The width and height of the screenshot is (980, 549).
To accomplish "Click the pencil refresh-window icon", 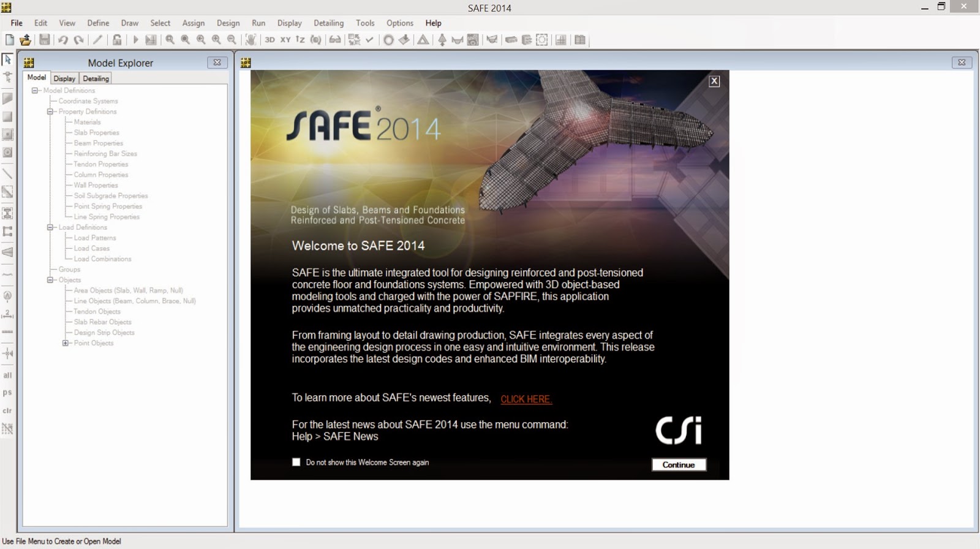I will tap(97, 40).
